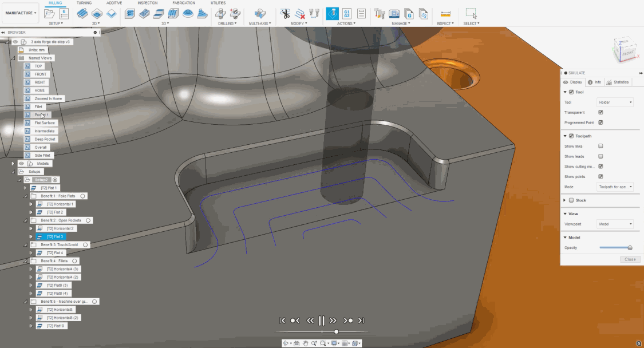The height and width of the screenshot is (348, 644).
Task: Enable the Show links checkbox
Action: [600, 146]
